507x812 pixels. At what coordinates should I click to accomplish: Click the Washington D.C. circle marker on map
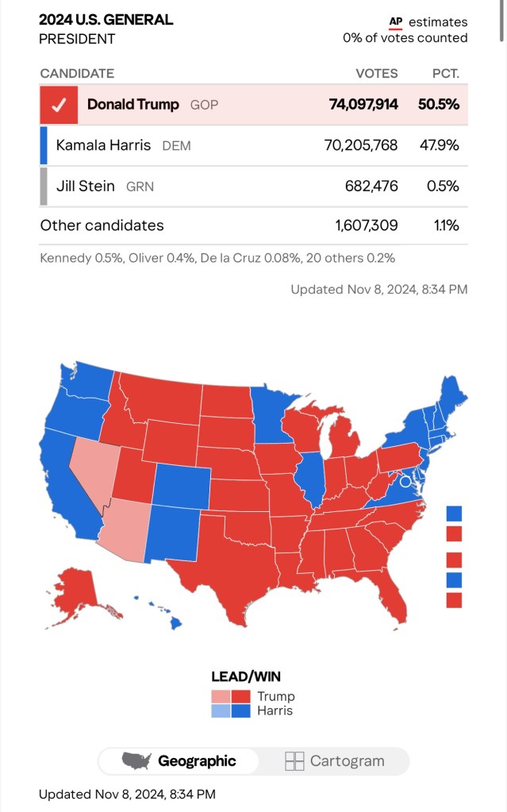point(405,481)
